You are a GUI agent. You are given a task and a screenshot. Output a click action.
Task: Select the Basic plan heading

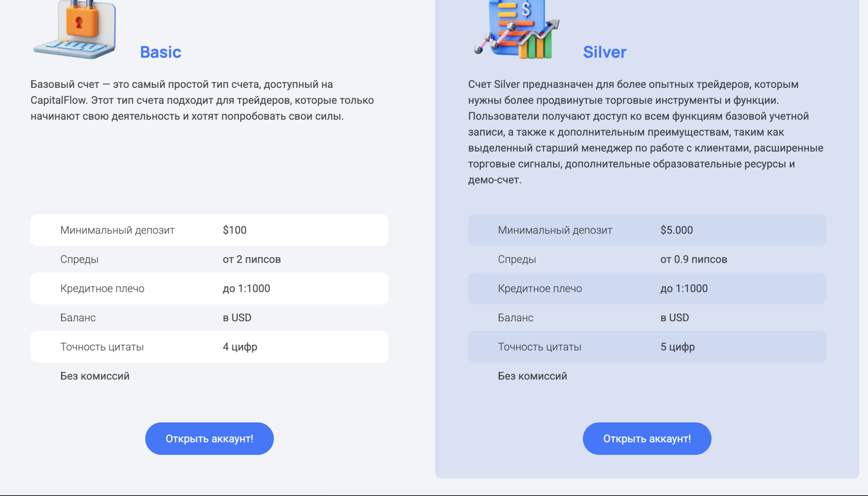tap(160, 52)
